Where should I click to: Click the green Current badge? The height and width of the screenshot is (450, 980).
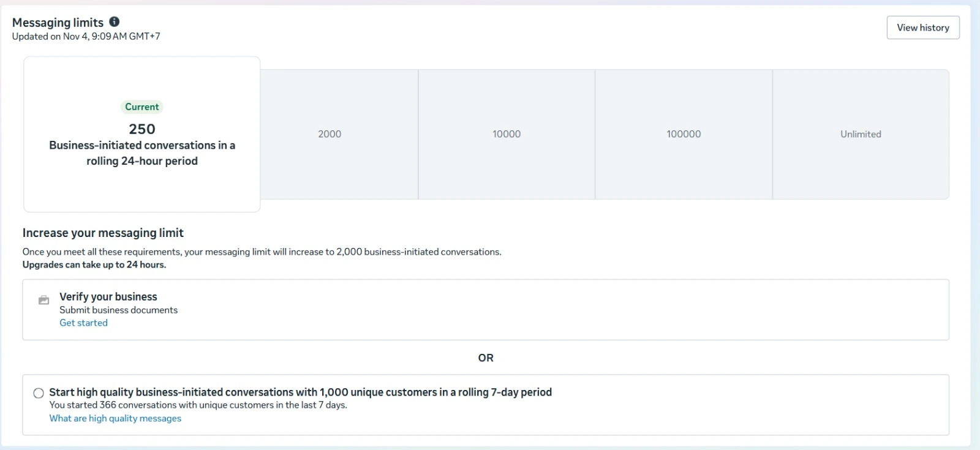[142, 107]
